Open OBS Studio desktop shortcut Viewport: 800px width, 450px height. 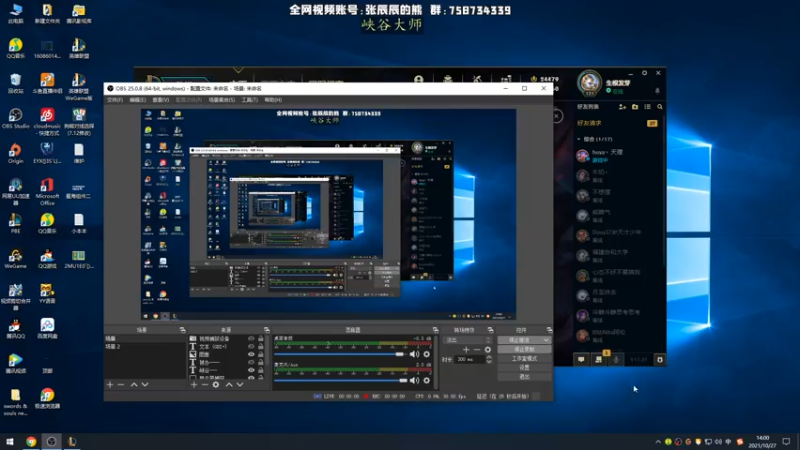click(x=15, y=118)
